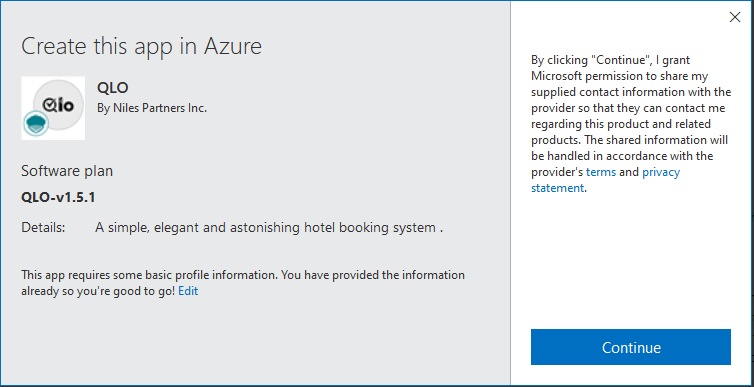
Task: Click the 'By clicking "Continue", I grant' consent sentence
Action: tap(610, 60)
